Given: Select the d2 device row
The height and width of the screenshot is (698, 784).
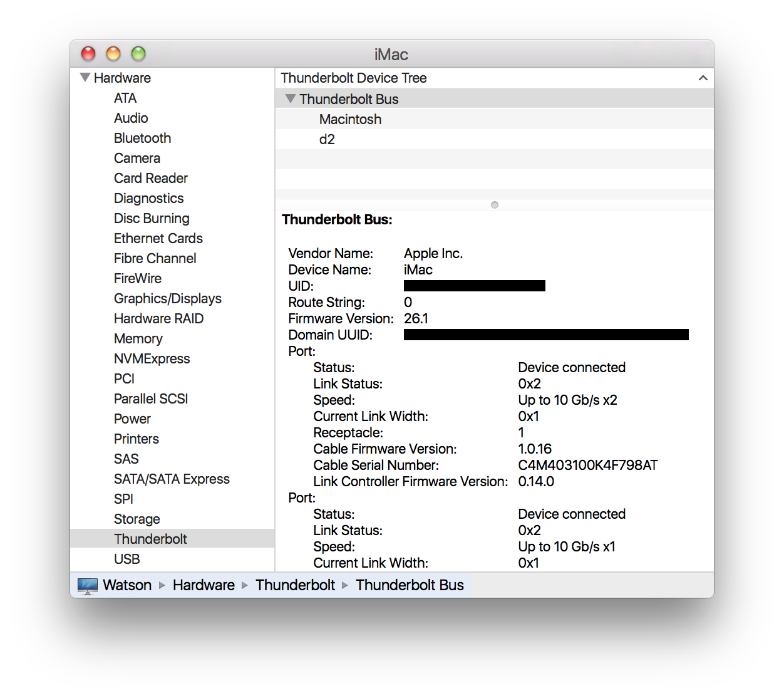Looking at the screenshot, I should (495, 139).
